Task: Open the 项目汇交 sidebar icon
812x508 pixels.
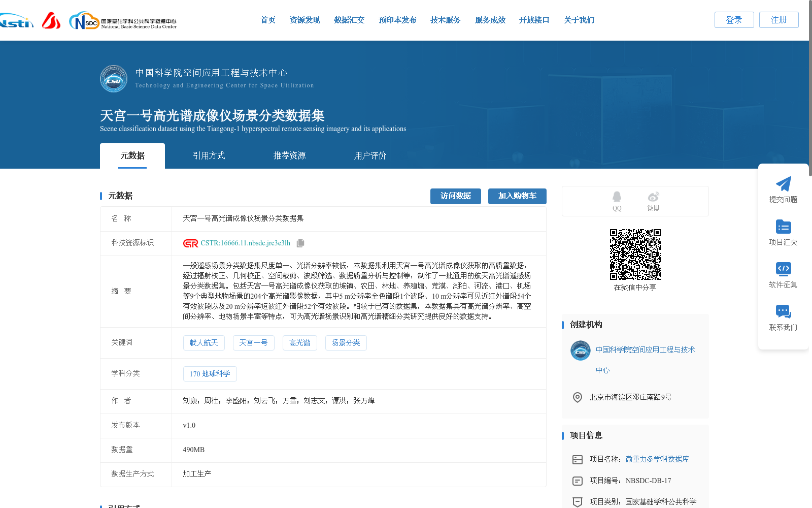Action: (783, 227)
